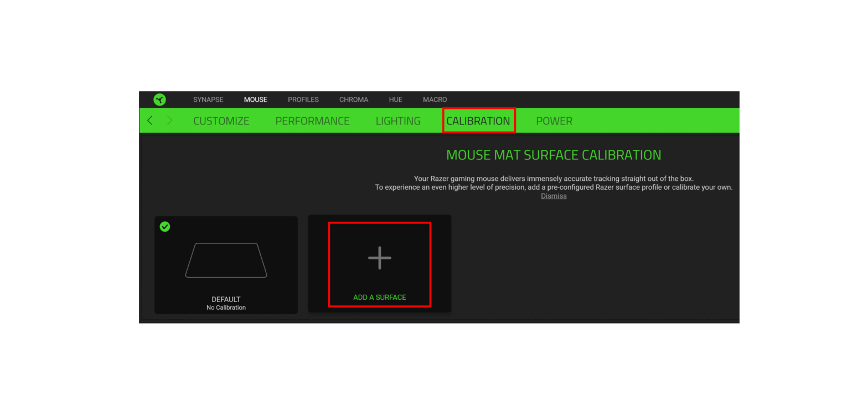
Task: Switch to the CUSTOMIZE subtab
Action: tap(221, 121)
